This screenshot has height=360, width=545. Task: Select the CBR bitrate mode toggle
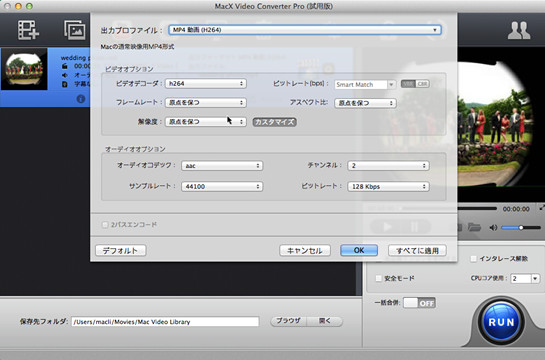pyautogui.click(x=422, y=84)
